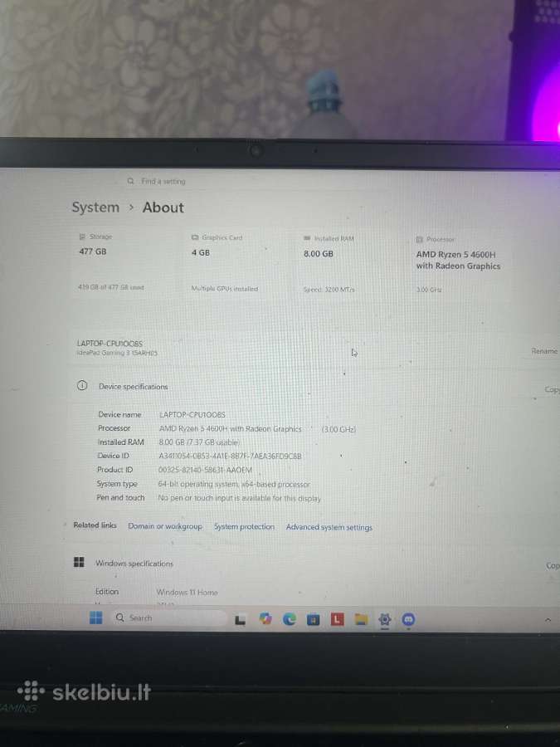The image size is (560, 747).
Task: Click the taskbar Search box
Action: [169, 618]
